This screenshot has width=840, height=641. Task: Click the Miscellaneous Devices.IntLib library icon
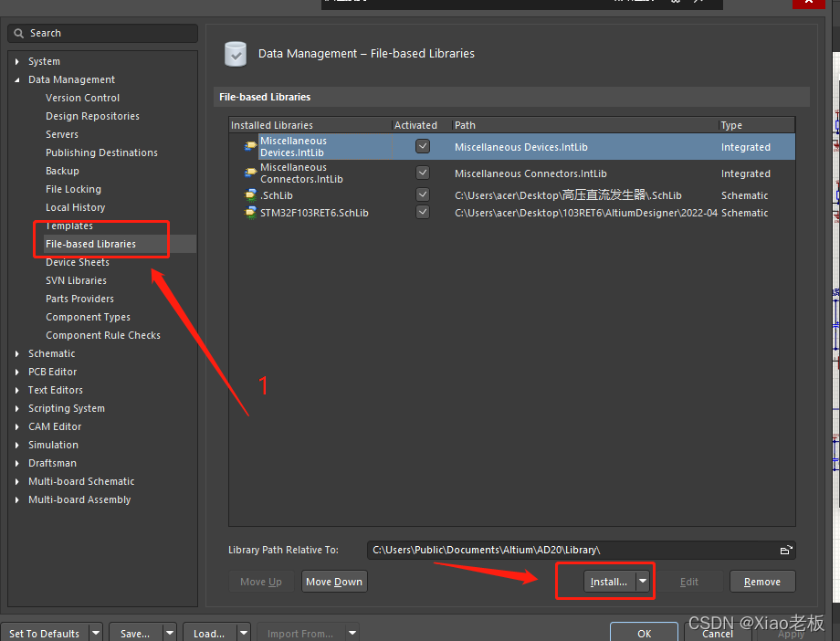[x=251, y=146]
